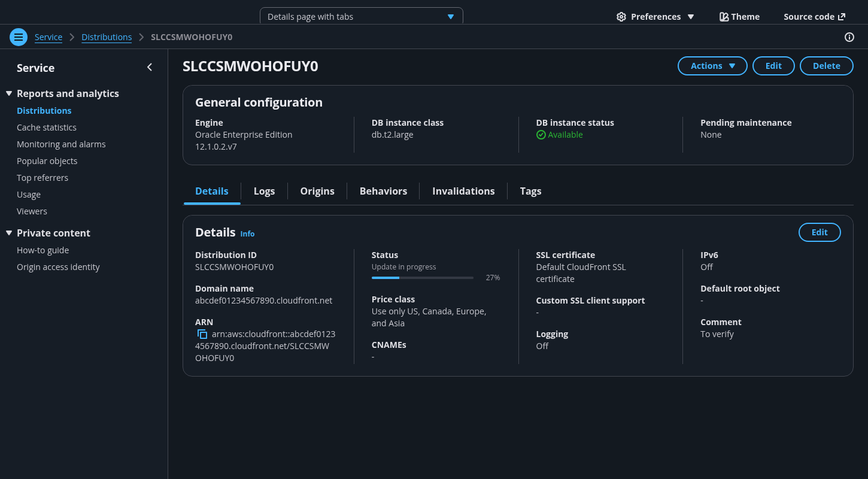This screenshot has height=479, width=868.
Task: Click the Preferences gear icon
Action: pyautogui.click(x=621, y=17)
